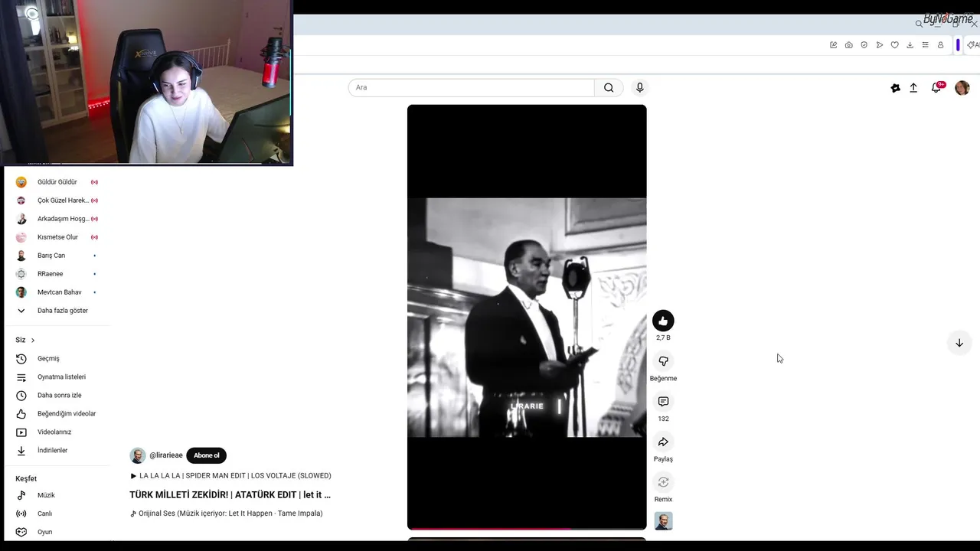
Task: Click the upload arrow icon in the header
Action: click(x=913, y=88)
